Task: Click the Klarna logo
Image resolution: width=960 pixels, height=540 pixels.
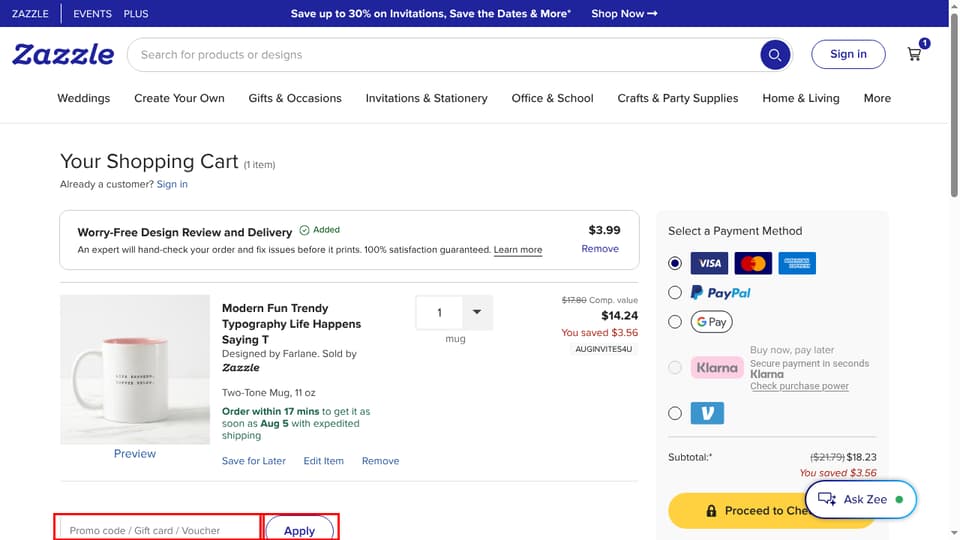Action: coord(717,367)
